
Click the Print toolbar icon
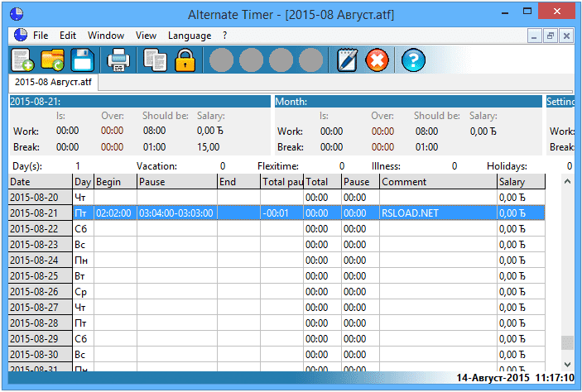pyautogui.click(x=118, y=60)
